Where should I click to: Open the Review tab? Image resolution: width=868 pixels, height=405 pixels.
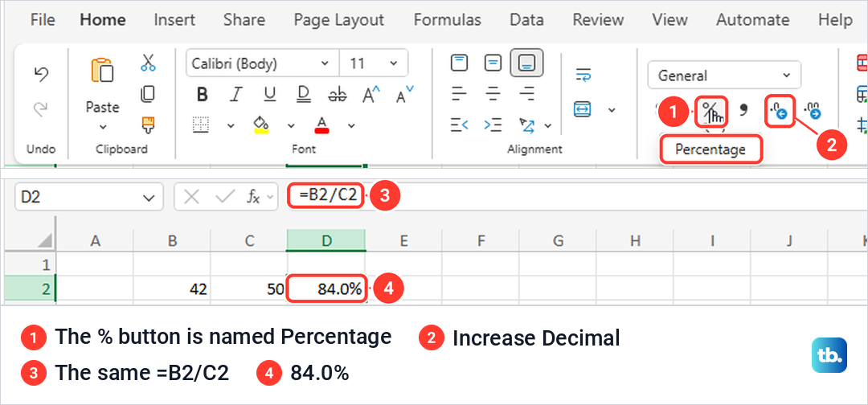click(598, 20)
